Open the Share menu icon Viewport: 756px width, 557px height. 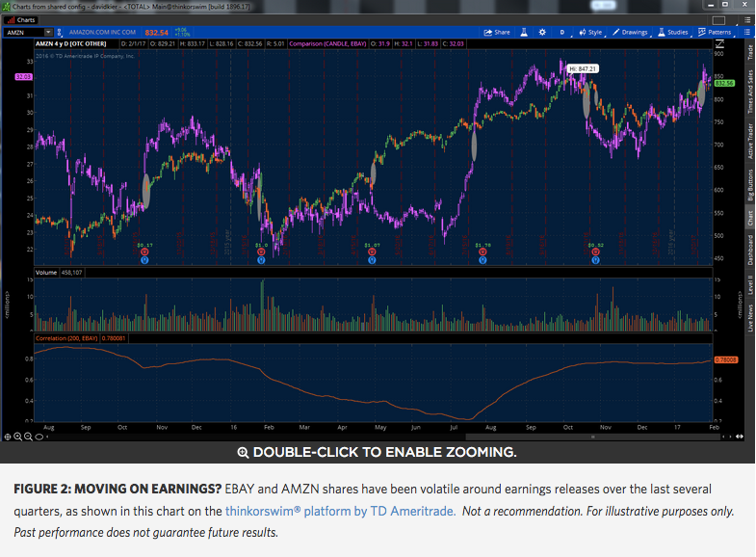(x=497, y=33)
